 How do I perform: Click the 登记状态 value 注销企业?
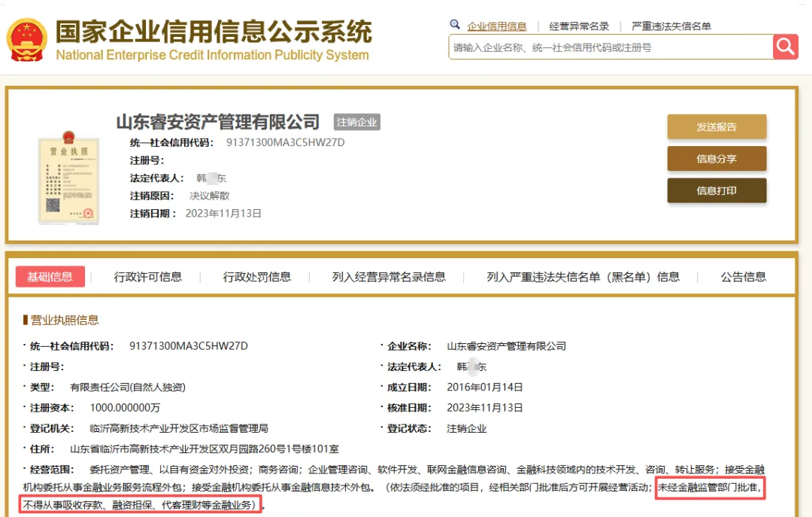point(467,428)
